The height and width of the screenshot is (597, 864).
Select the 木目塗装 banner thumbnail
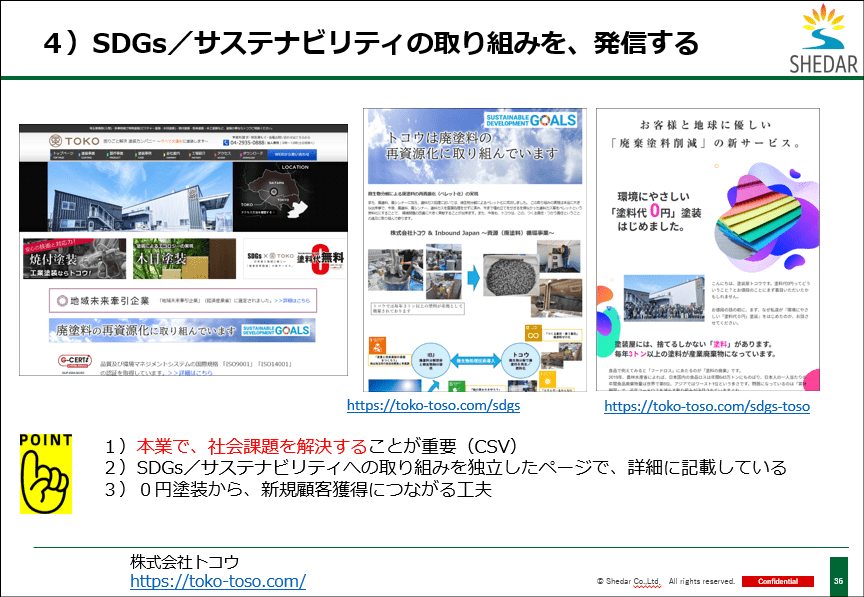[x=184, y=259]
